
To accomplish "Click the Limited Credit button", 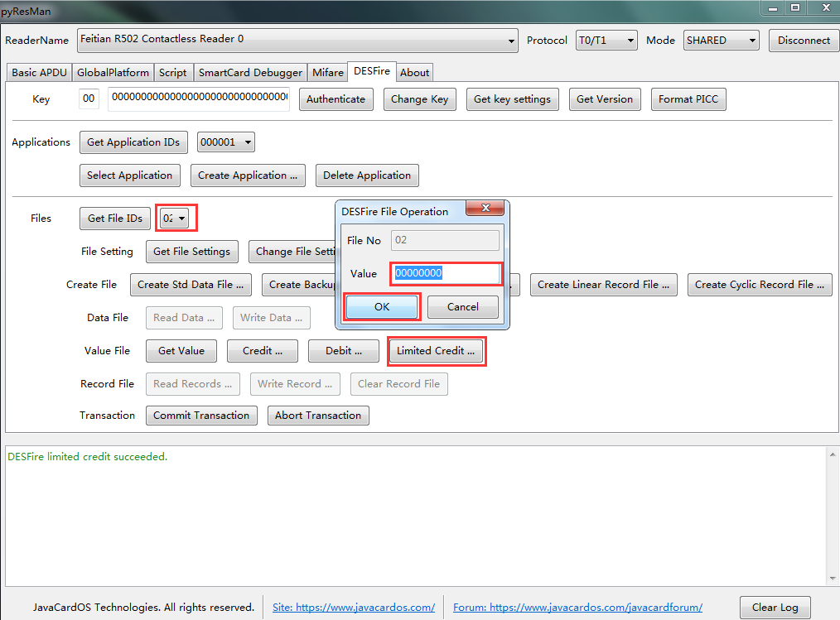I will click(x=436, y=351).
